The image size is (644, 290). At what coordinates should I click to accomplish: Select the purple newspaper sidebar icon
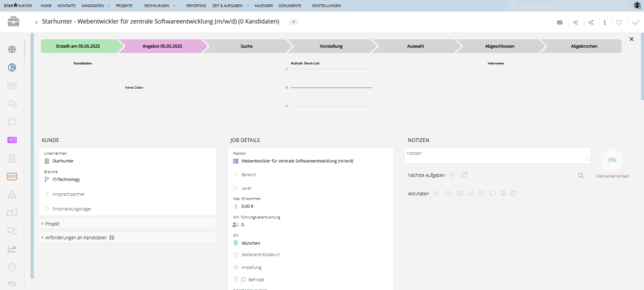[x=12, y=140]
